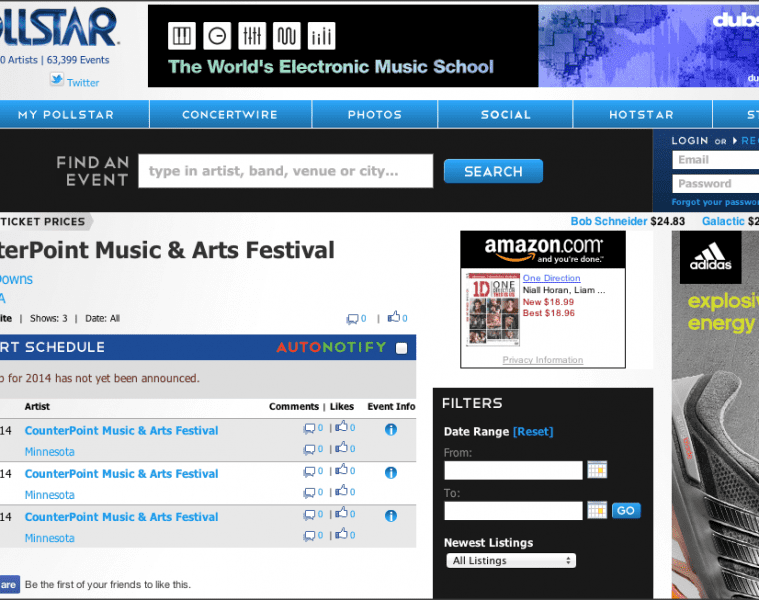Open the Concertwire tab

click(x=230, y=114)
